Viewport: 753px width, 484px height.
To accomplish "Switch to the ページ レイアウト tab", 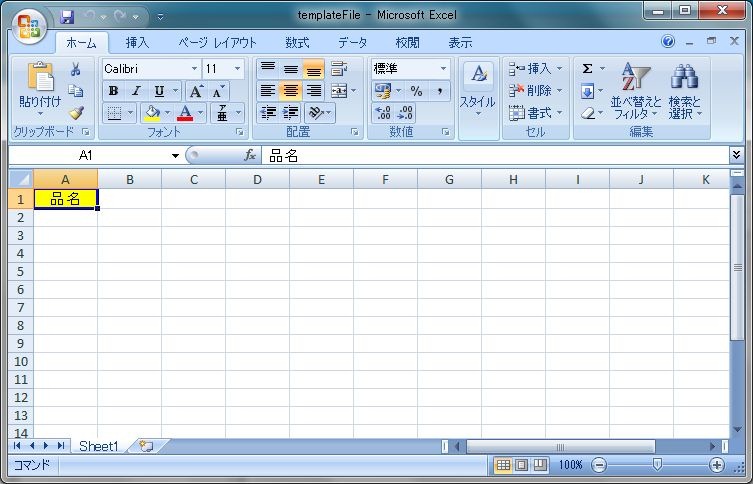I will pos(218,43).
